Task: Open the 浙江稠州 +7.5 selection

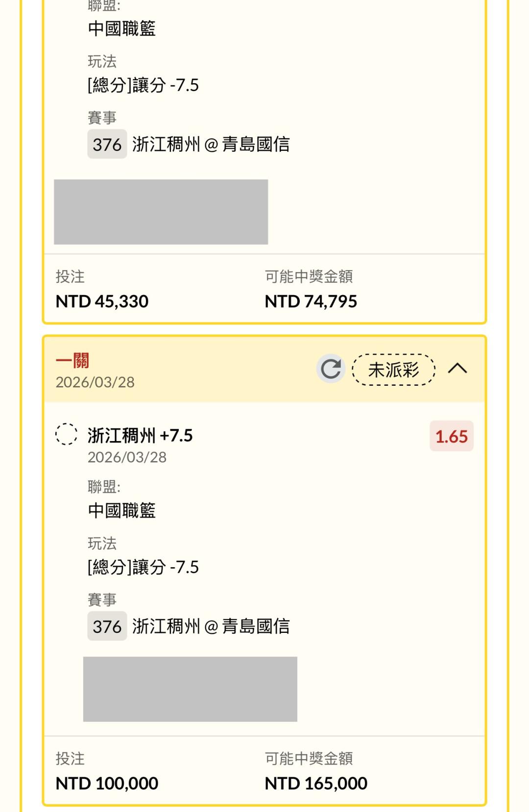Action: [x=140, y=435]
